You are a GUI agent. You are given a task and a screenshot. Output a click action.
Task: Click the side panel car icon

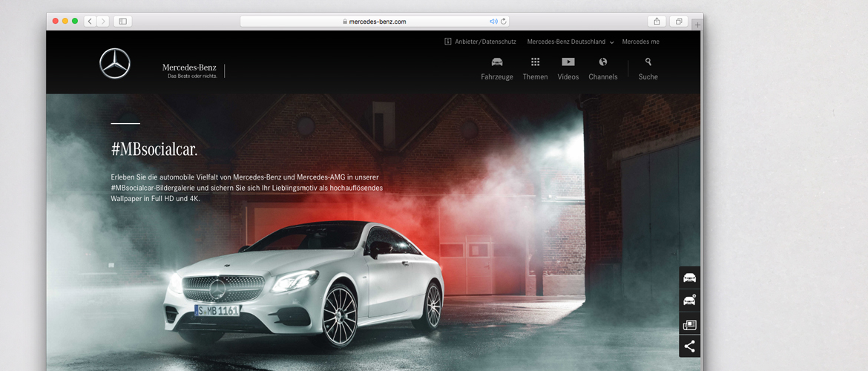click(690, 278)
